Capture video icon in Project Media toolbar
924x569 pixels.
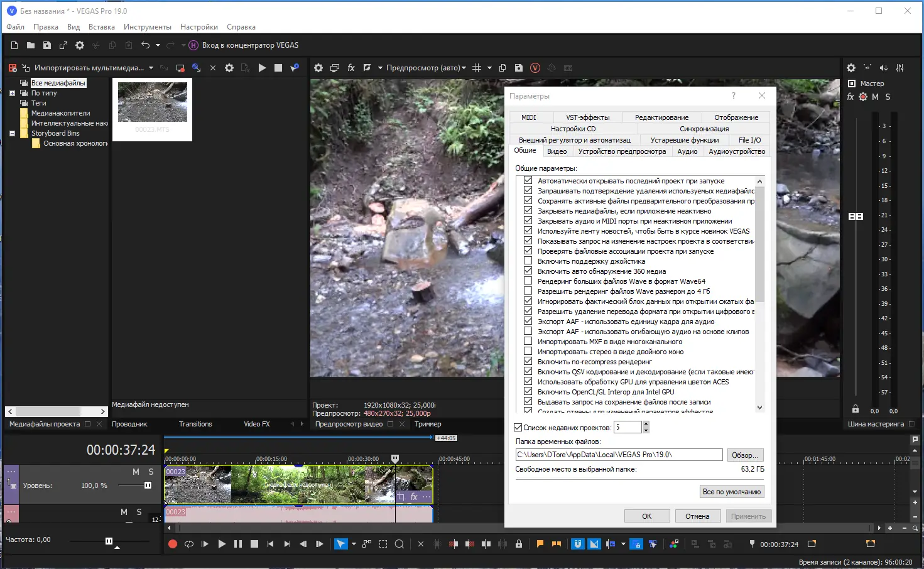tap(180, 68)
